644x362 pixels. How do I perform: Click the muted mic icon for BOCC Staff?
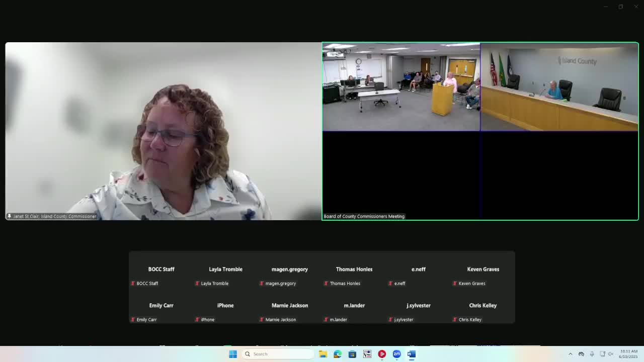tap(133, 284)
